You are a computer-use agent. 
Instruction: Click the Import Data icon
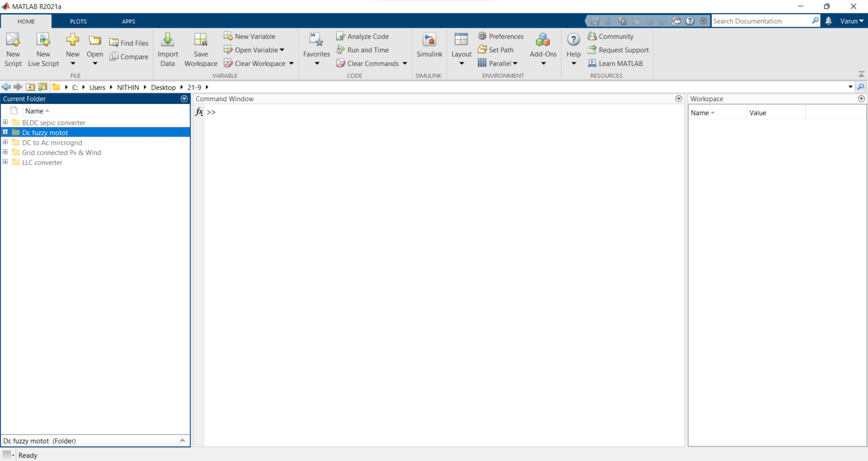click(168, 49)
